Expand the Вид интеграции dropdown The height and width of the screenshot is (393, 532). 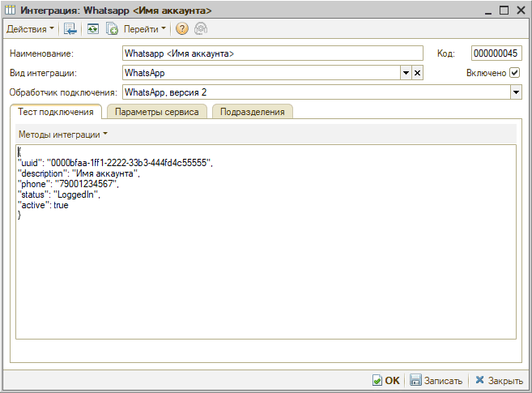click(406, 73)
